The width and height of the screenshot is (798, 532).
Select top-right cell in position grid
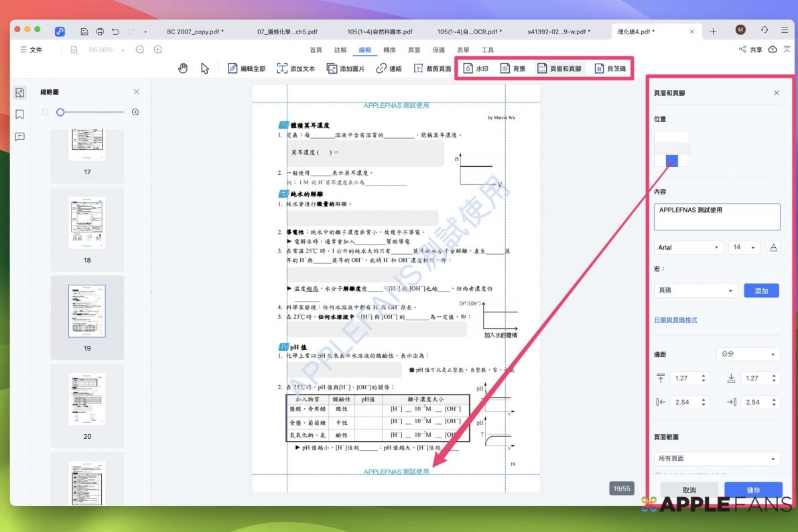tap(684, 136)
